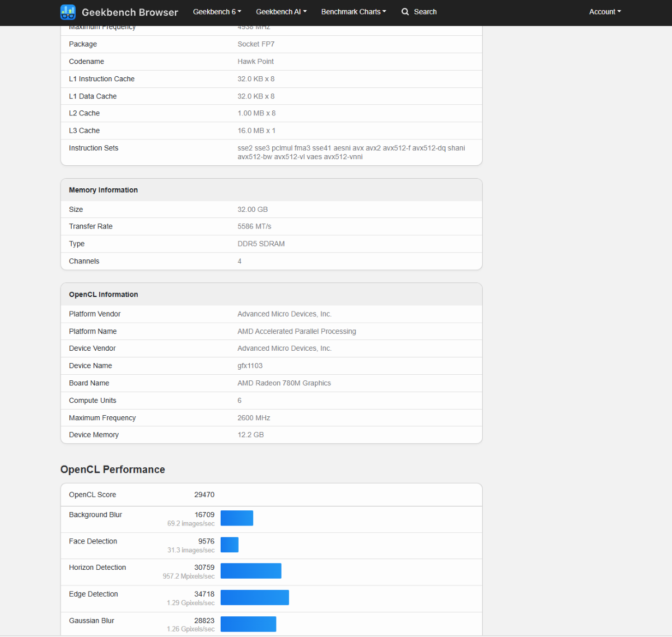Click the 'OpenCL Score' label
Viewport: 672px width, 637px height.
click(x=92, y=495)
